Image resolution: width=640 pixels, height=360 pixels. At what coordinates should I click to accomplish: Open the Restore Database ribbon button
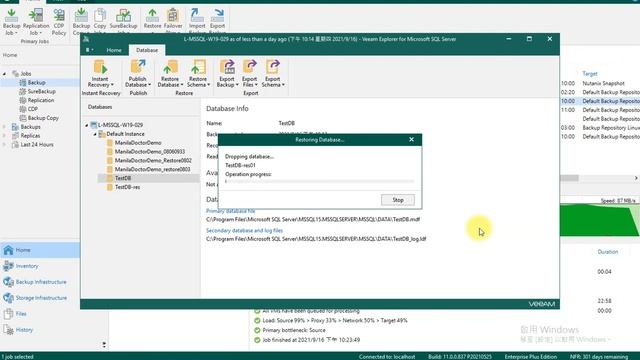(170, 73)
